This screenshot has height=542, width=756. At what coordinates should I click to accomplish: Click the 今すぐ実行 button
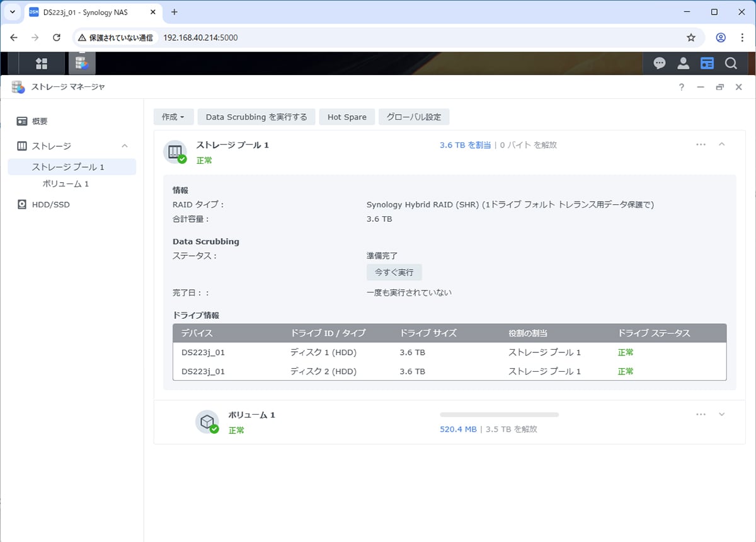(x=394, y=272)
